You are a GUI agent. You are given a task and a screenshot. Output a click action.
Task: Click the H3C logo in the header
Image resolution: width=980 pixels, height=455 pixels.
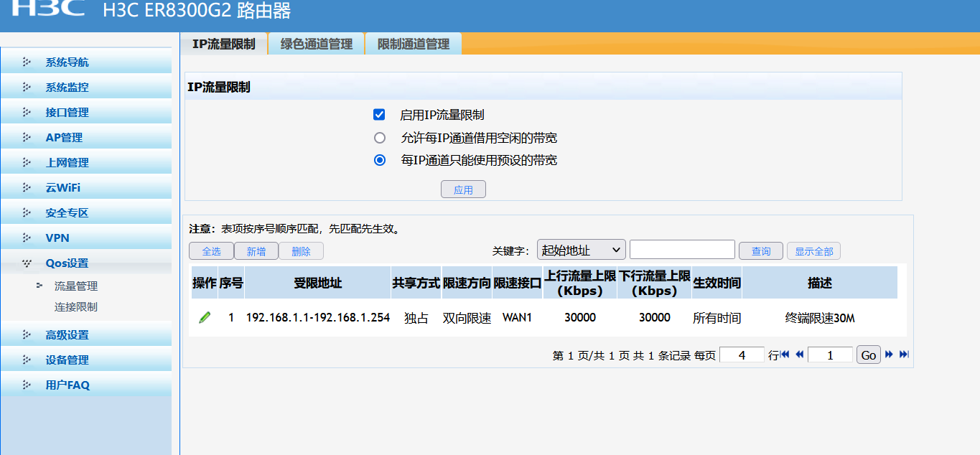tap(48, 8)
